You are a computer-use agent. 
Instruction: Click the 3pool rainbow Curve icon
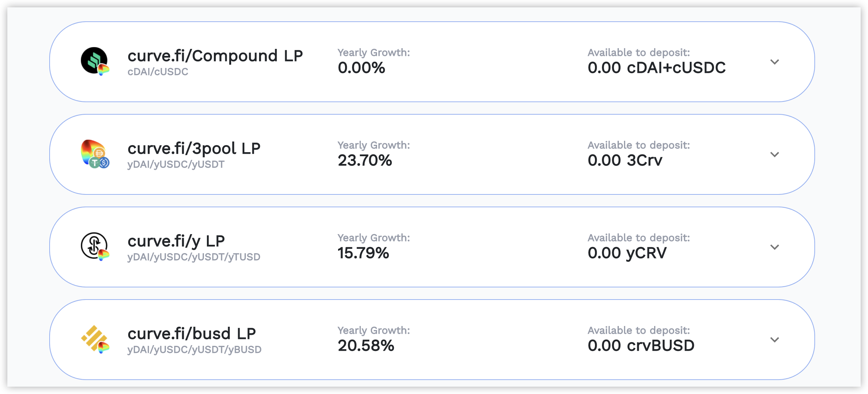pos(95,154)
